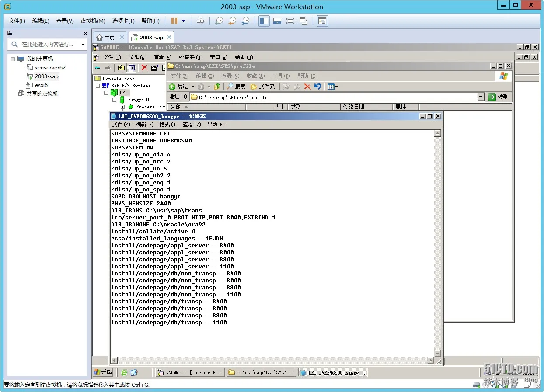Open the snapshot manager
The height and width of the screenshot is (392, 544).
[246, 21]
